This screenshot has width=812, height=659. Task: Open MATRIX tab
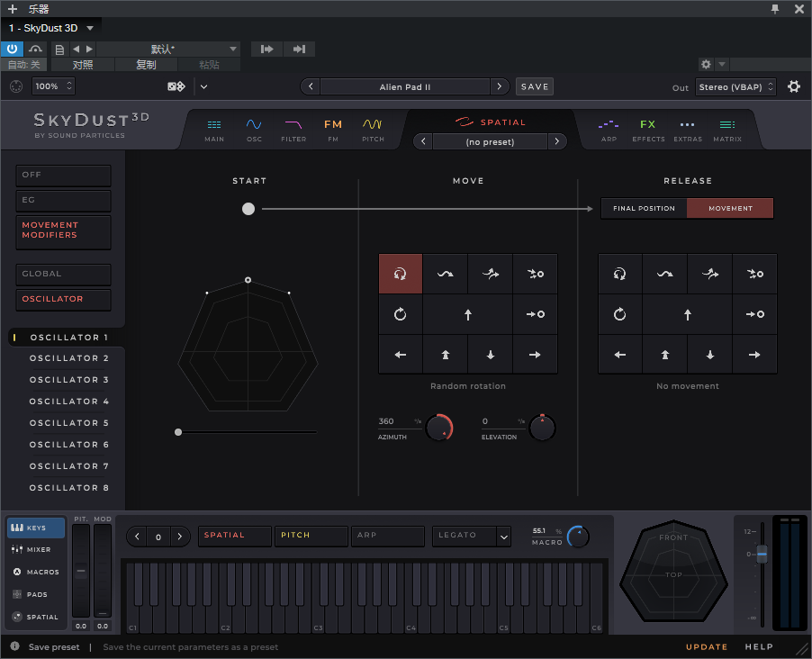(x=727, y=131)
